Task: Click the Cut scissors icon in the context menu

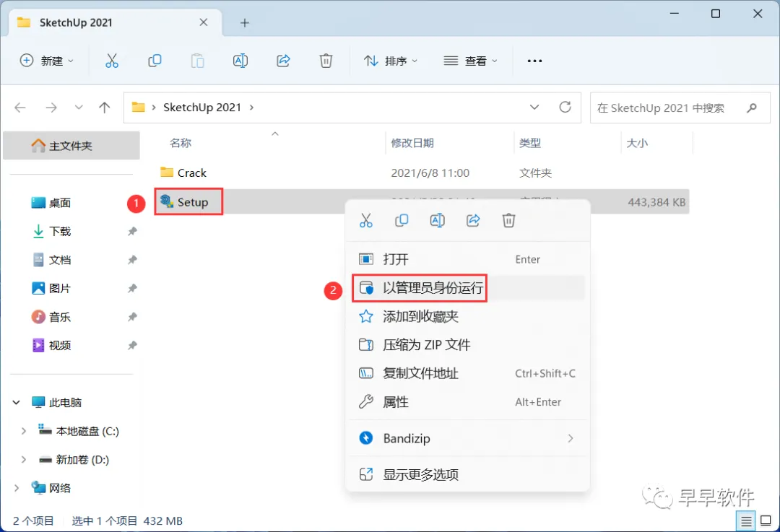Action: click(x=365, y=220)
